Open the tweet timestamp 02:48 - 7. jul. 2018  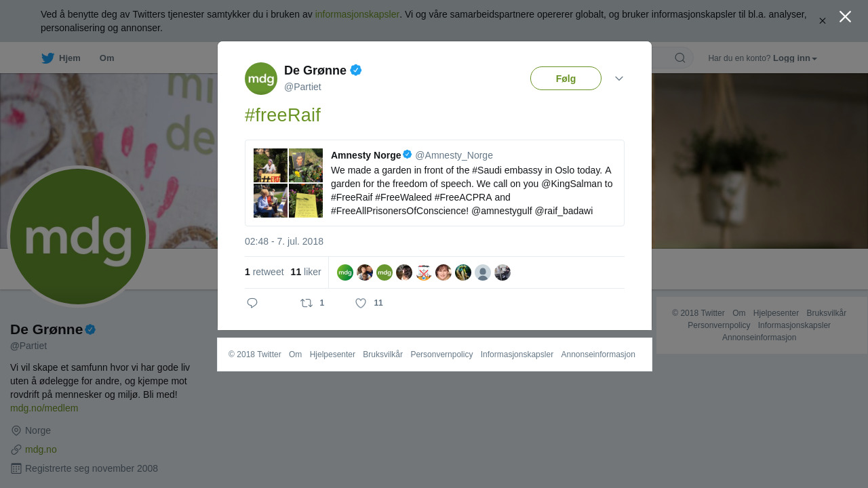(284, 241)
